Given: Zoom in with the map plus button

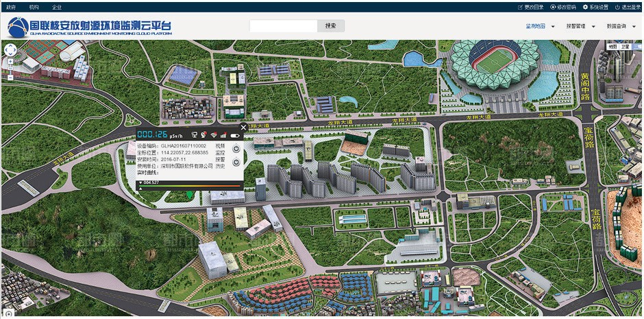Looking at the screenshot, I should pos(11,61).
